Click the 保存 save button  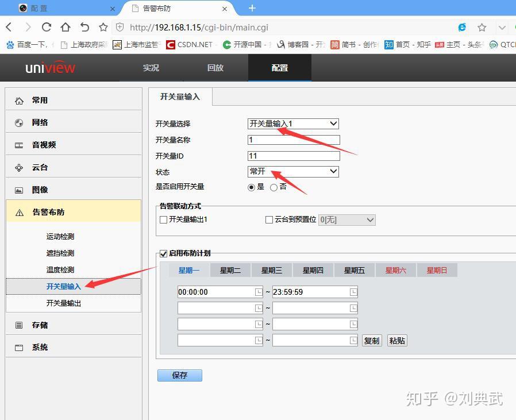(x=179, y=375)
